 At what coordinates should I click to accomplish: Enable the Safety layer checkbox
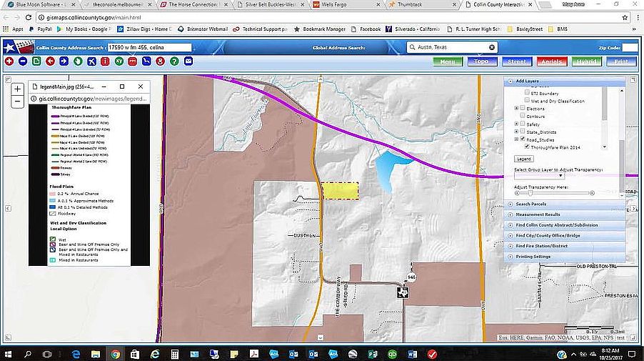[523, 124]
